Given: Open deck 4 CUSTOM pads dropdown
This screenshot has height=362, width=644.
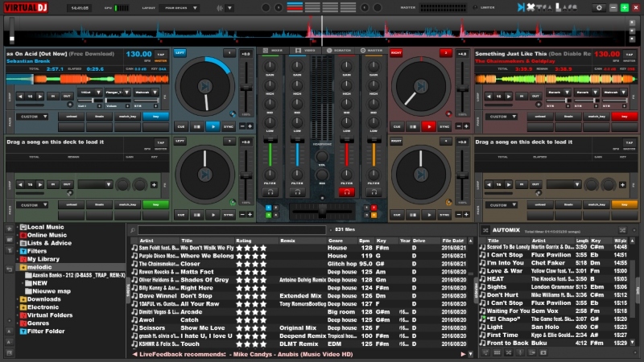Looking at the screenshot, I should coord(501,205).
